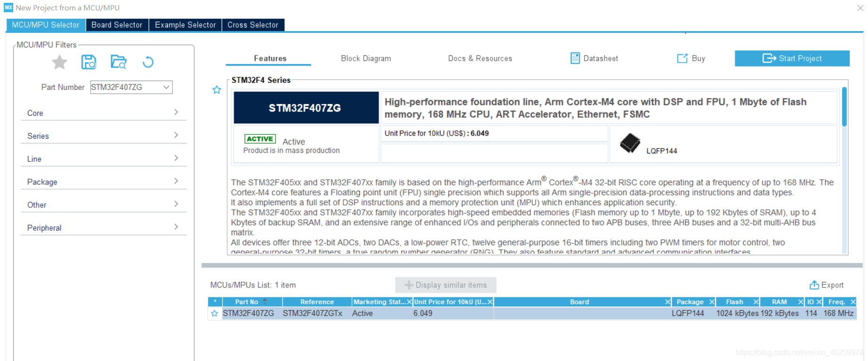Screen dimensions: 868x361
Task: Click the MX application icon in title bar
Action: (8, 8)
